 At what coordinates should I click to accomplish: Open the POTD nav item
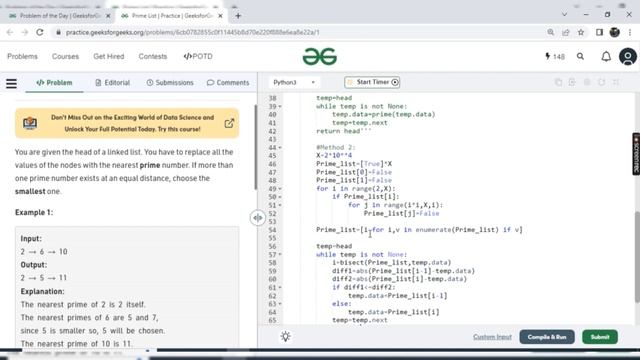pyautogui.click(x=198, y=56)
